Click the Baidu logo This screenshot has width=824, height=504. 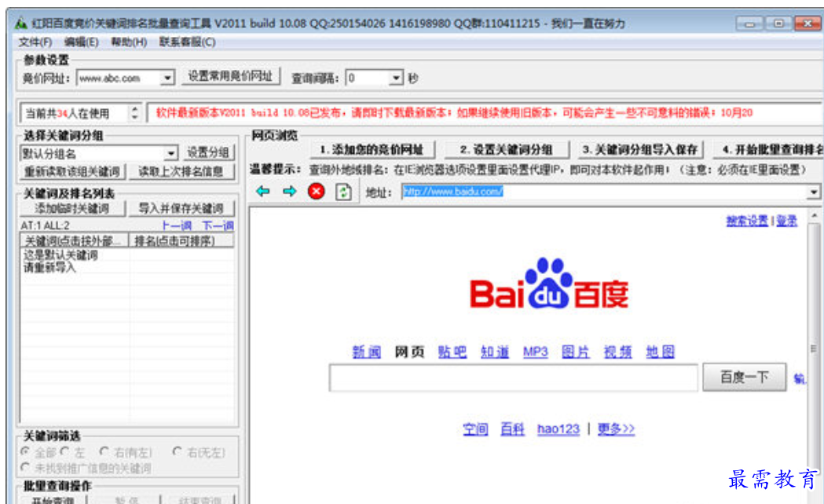[x=548, y=283]
